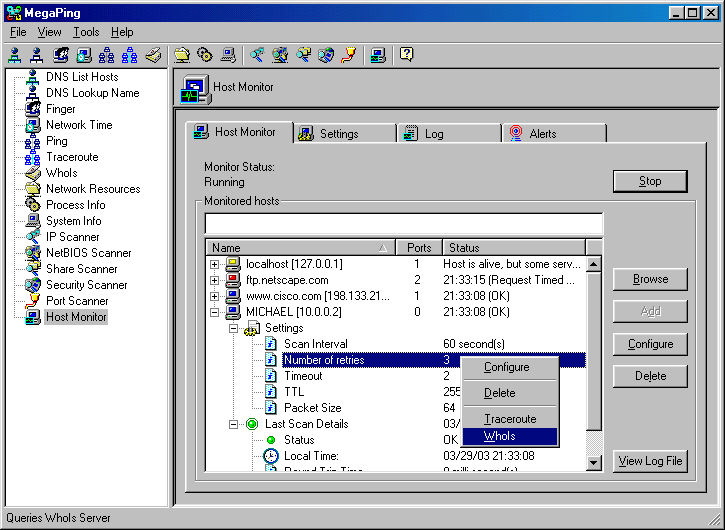This screenshot has width=725, height=530.
Task: Click DNS Lookup Name icon in toolbar
Action: (x=37, y=55)
